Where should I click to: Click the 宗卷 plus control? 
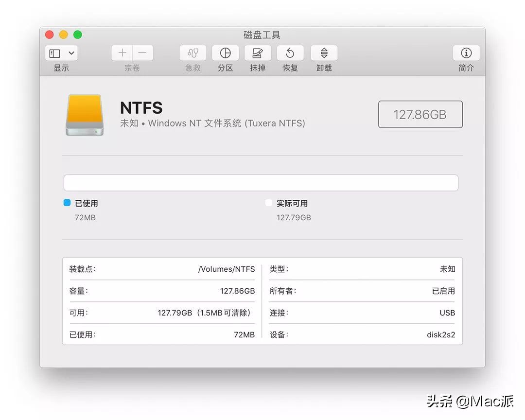121,52
